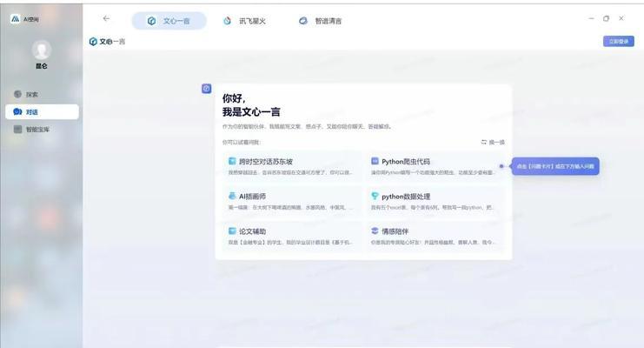Click the 跨时空对话苏东坡 card icon
This screenshot has height=348, width=644.
(x=232, y=161)
